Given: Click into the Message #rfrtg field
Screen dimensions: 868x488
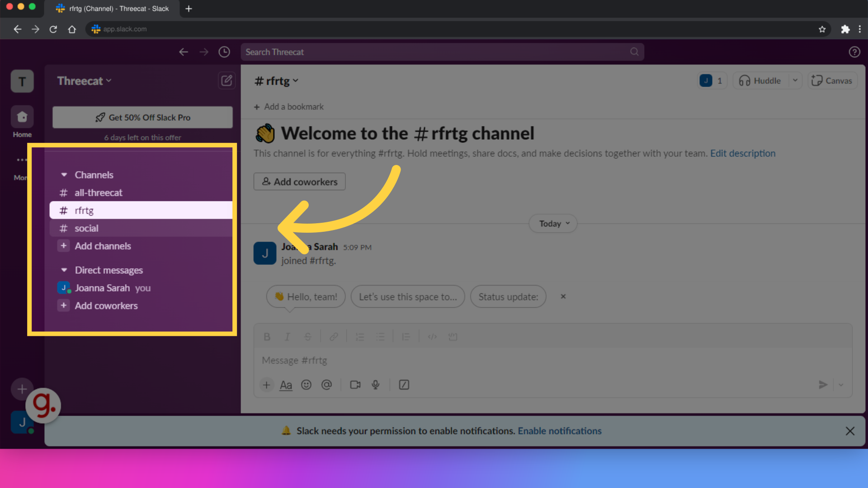Looking at the screenshot, I should (x=553, y=361).
